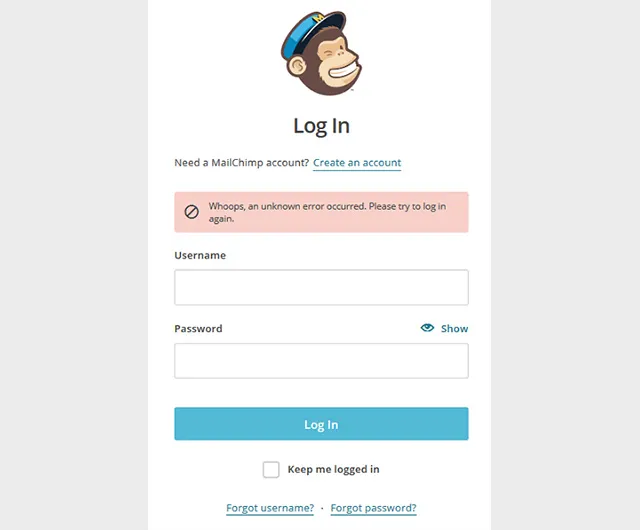Click the "Need a MailChimp account?" text
640x530 pixels.
241,163
